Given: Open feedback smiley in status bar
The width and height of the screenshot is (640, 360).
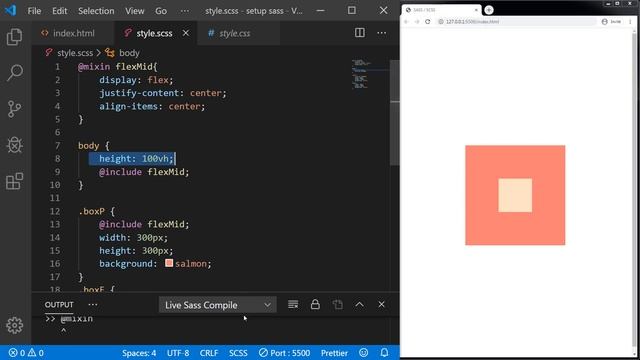Looking at the screenshot, I should pos(363,353).
